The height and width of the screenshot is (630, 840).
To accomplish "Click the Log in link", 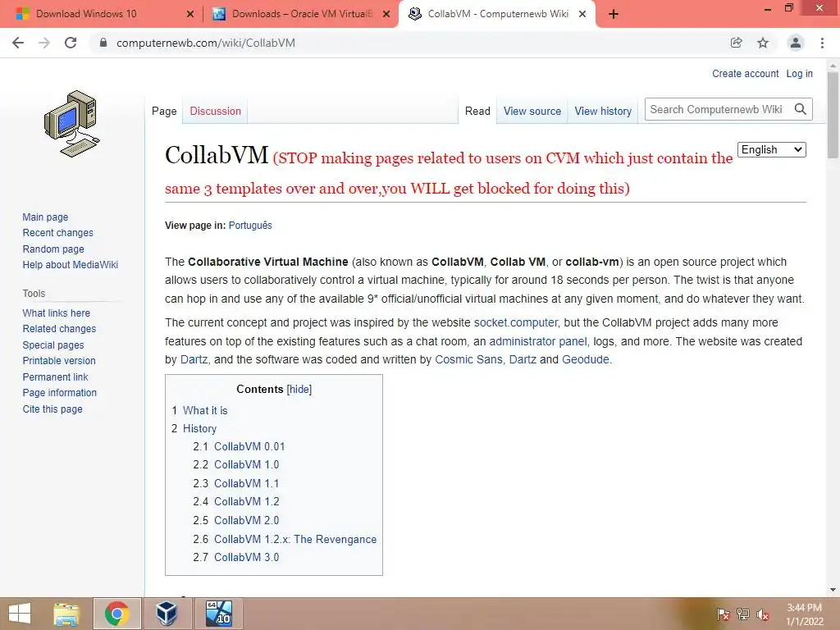I will (x=799, y=73).
